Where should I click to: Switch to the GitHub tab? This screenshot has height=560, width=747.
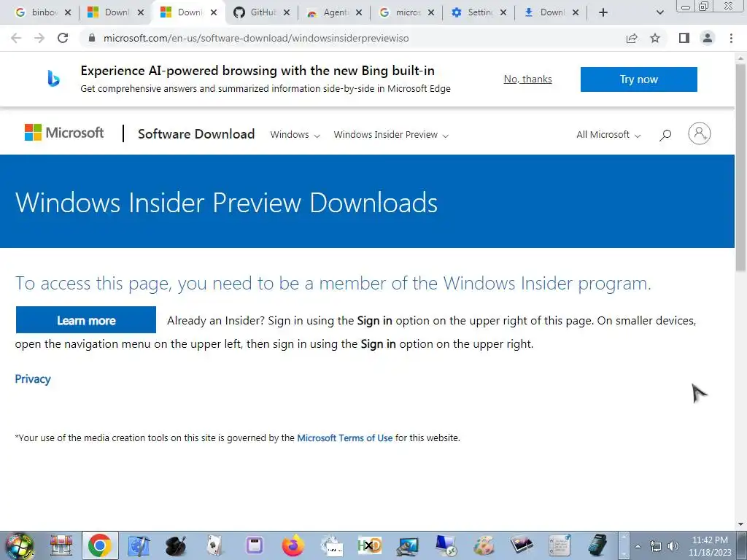[262, 12]
